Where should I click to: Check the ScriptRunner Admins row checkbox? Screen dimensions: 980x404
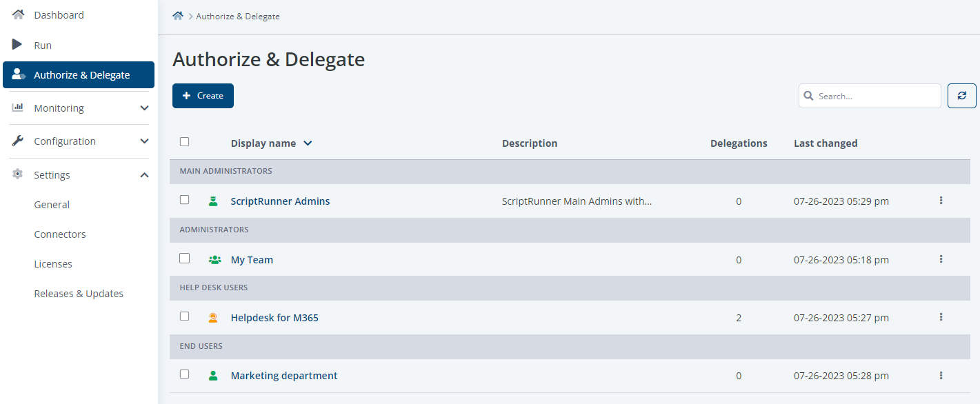pyautogui.click(x=184, y=200)
